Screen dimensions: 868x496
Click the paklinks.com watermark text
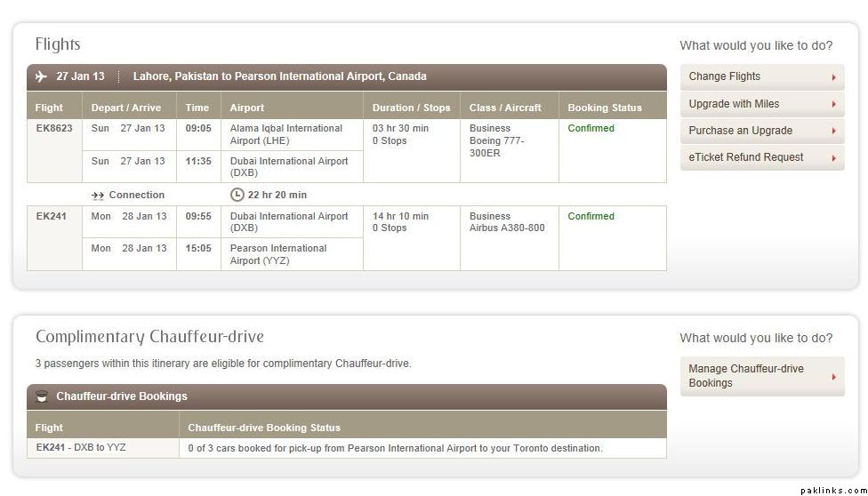832,490
